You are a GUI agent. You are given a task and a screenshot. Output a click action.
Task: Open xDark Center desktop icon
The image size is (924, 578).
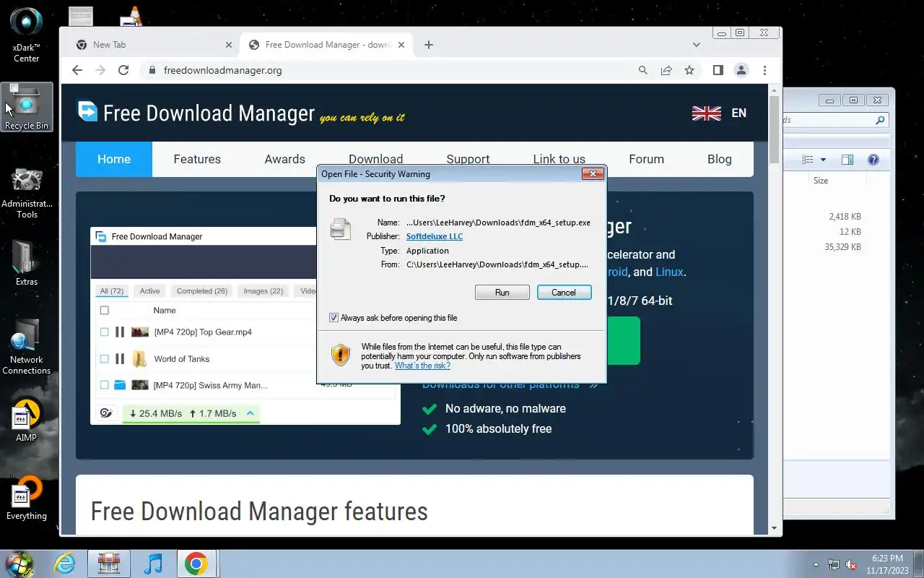(27, 34)
